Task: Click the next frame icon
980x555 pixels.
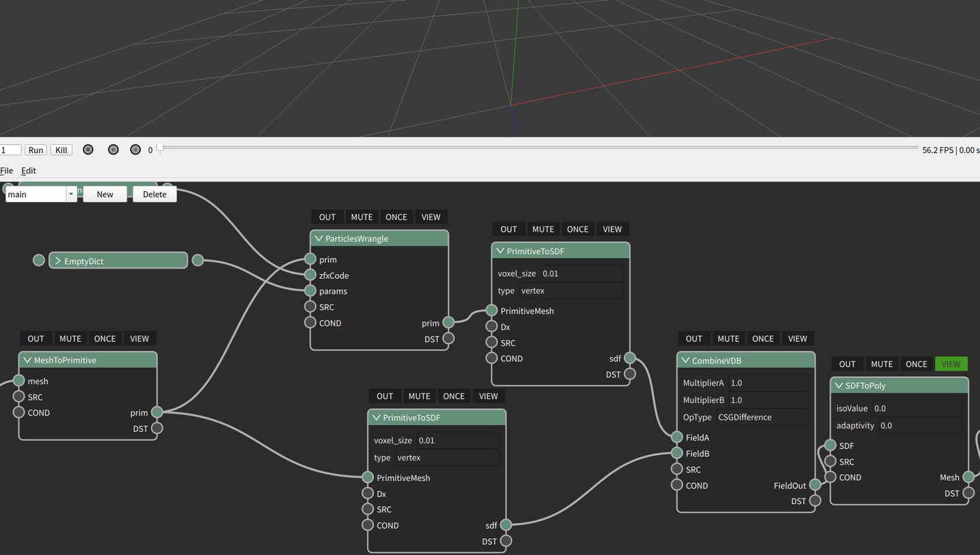Action: pos(135,150)
